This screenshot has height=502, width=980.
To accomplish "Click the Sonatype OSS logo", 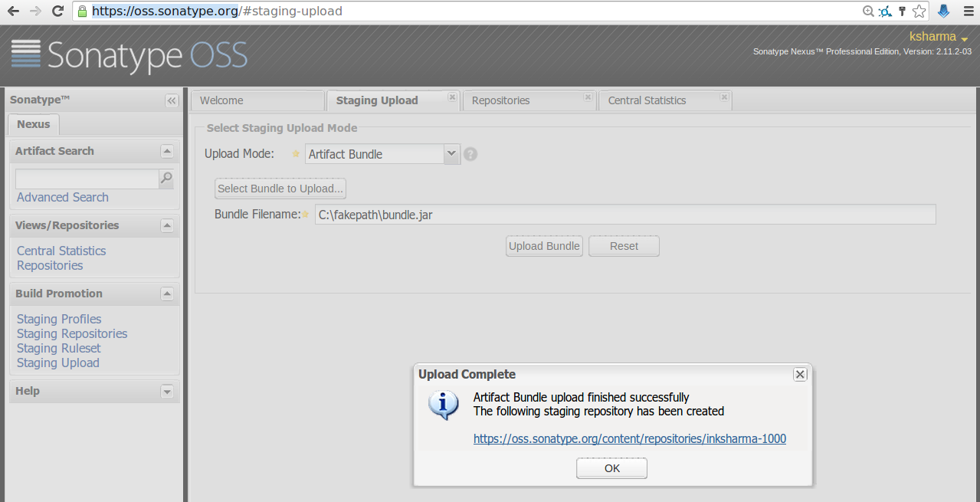I will tap(129, 56).
